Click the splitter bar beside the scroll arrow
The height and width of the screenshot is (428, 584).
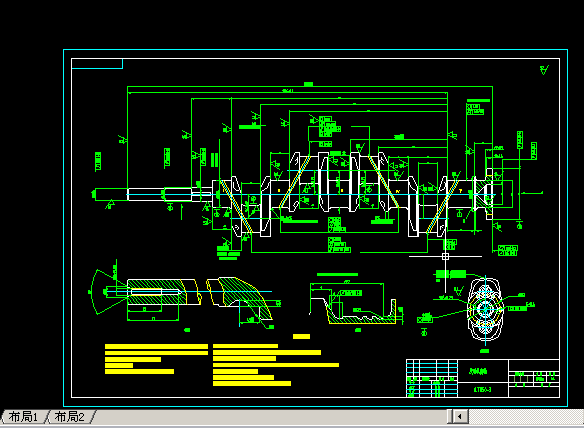[450, 416]
